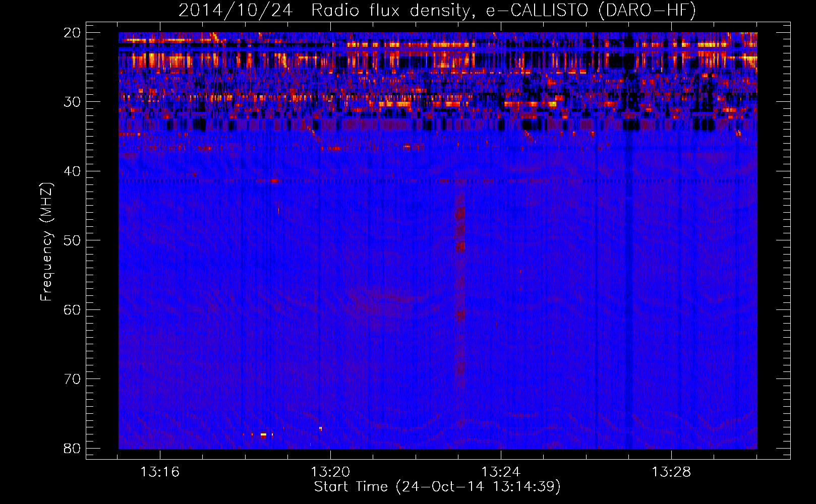Click the '13:20' time tick label
Image resolution: width=816 pixels, height=504 pixels.
coord(330,472)
